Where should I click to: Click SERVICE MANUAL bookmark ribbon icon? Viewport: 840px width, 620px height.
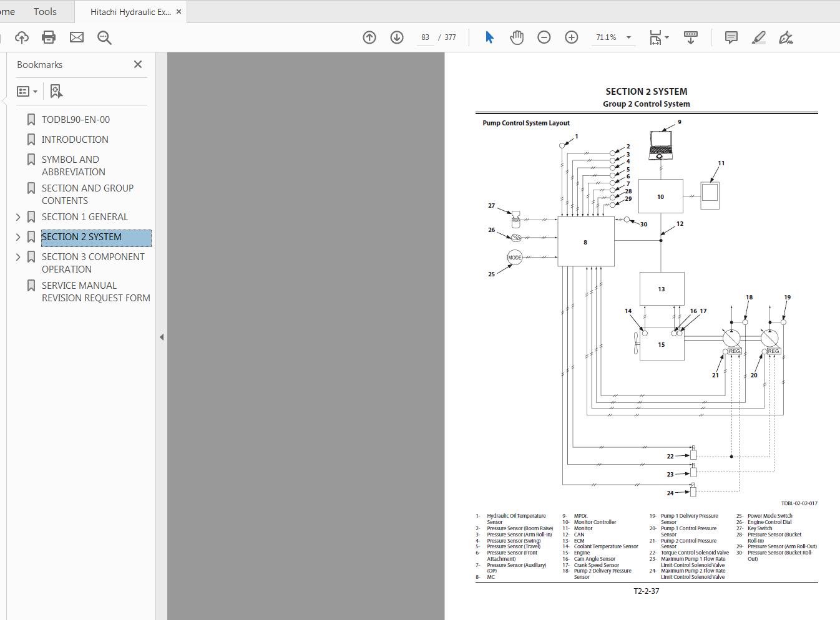click(x=31, y=286)
